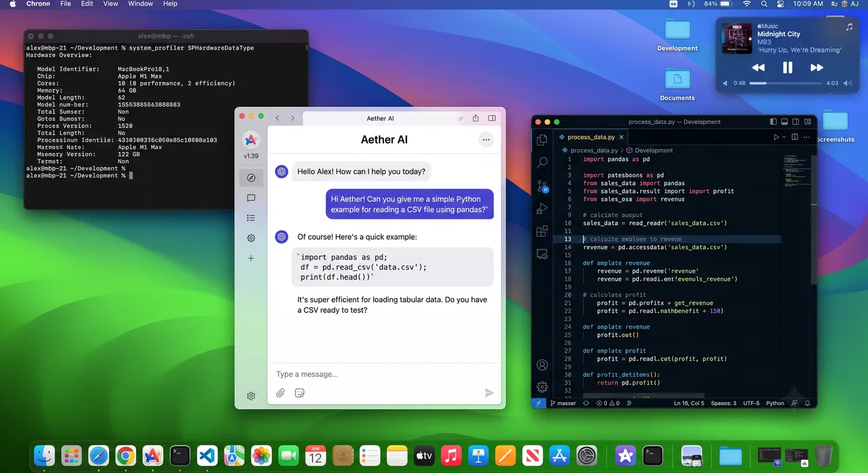This screenshot has height=473, width=868.
Task: Open the chat bubble icon in Aether sidebar
Action: 251,199
